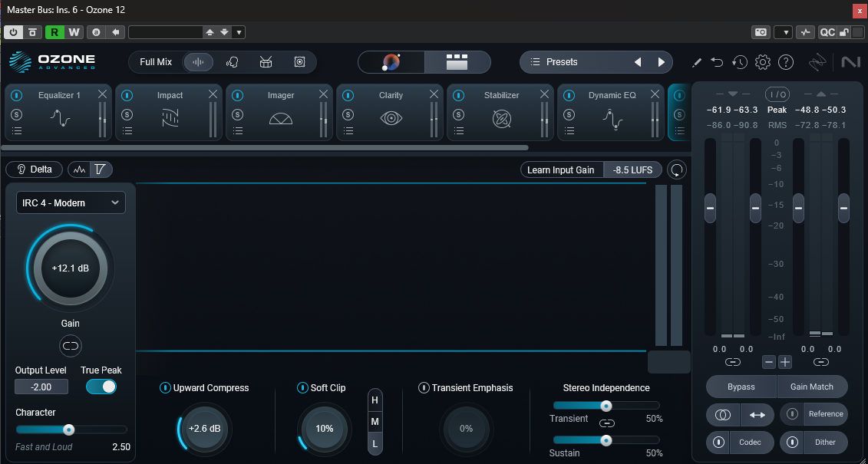Click the pencil edit icon
The height and width of the screenshot is (464, 868).
[697, 62]
